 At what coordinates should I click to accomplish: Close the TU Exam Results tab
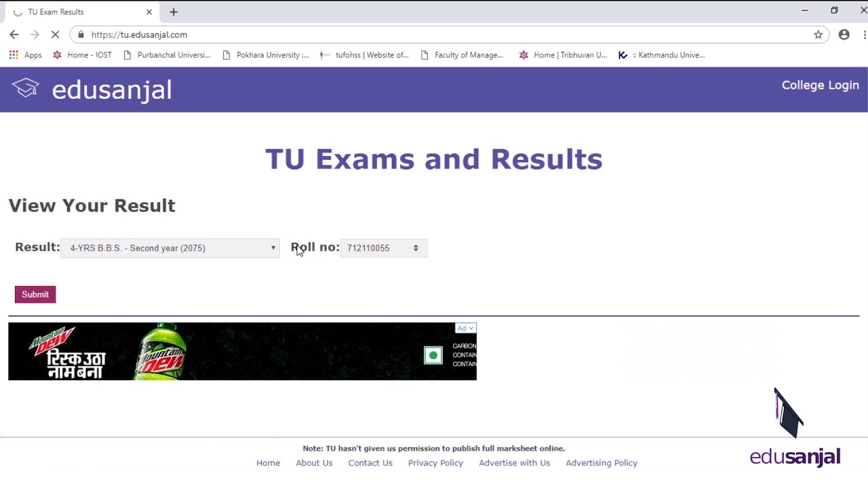coord(149,12)
